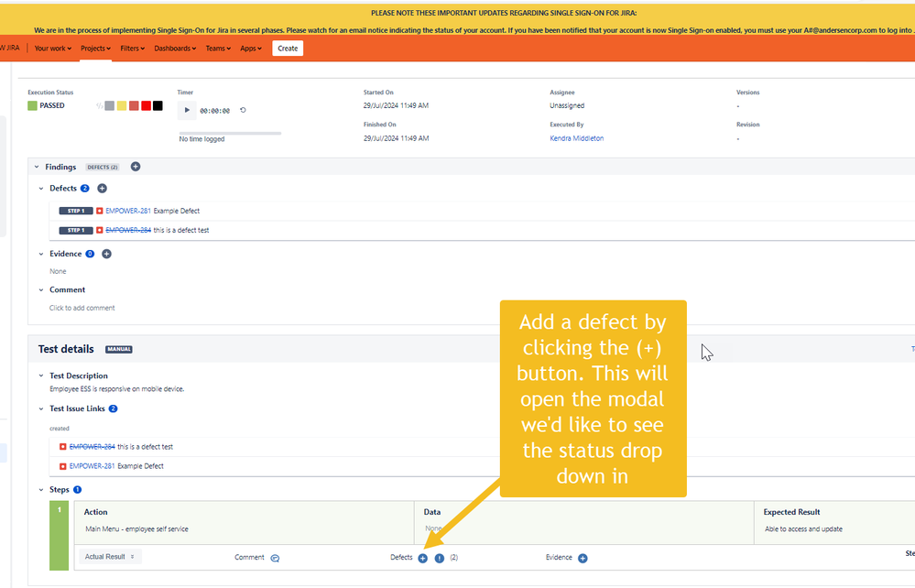Open EMPOWER-284 link in Findings defects
The image size is (915, 588).
[128, 231]
